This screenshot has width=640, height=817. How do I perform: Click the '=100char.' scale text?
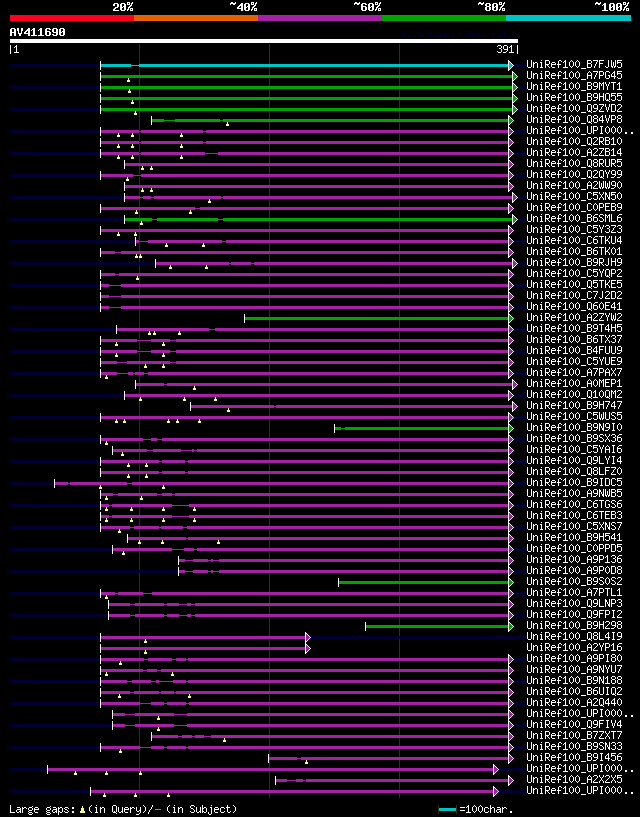point(486,809)
